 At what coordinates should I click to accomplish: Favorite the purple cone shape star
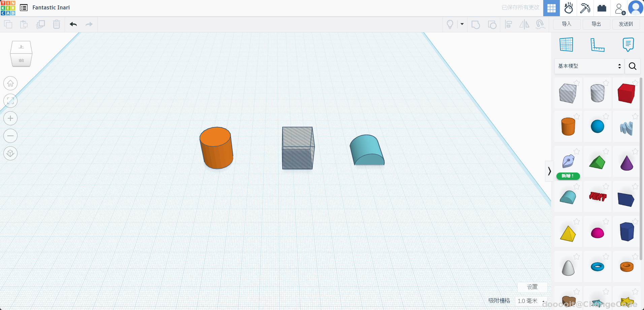635,151
